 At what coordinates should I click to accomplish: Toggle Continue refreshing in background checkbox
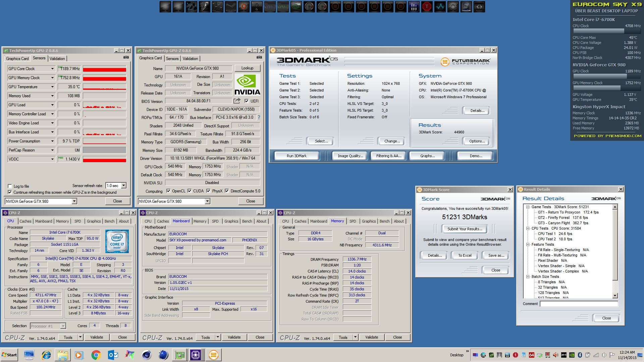(10, 192)
